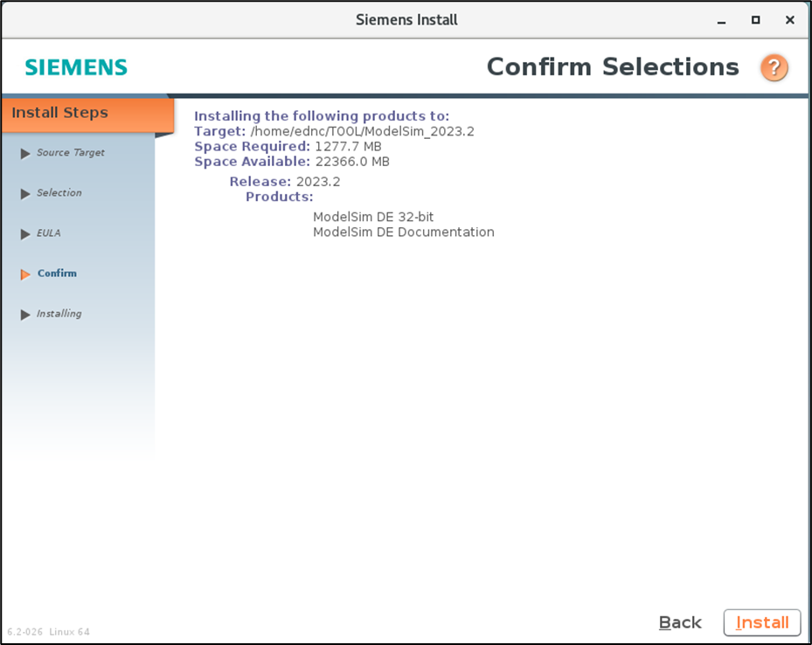
Task: Close the Siemens Install window
Action: pos(790,20)
